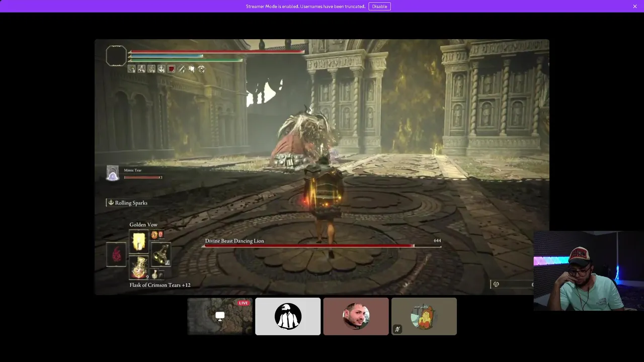Click the Mimic Tear summon portrait icon
This screenshot has height=362, width=644.
[x=113, y=173]
